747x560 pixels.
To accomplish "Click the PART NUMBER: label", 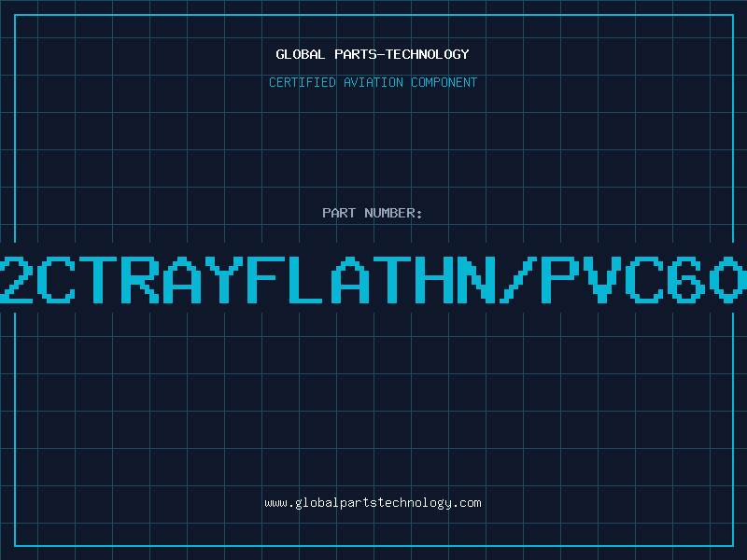I will pos(373,213).
